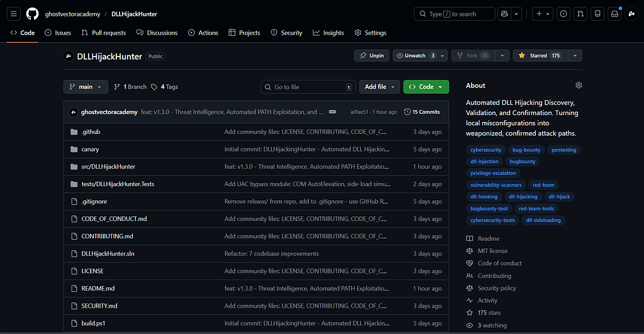Click the book icon next to Readme
644x334 pixels.
point(469,238)
